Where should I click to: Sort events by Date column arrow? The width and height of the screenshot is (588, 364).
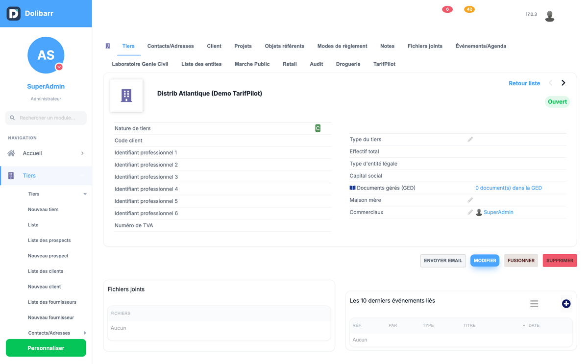(524, 326)
